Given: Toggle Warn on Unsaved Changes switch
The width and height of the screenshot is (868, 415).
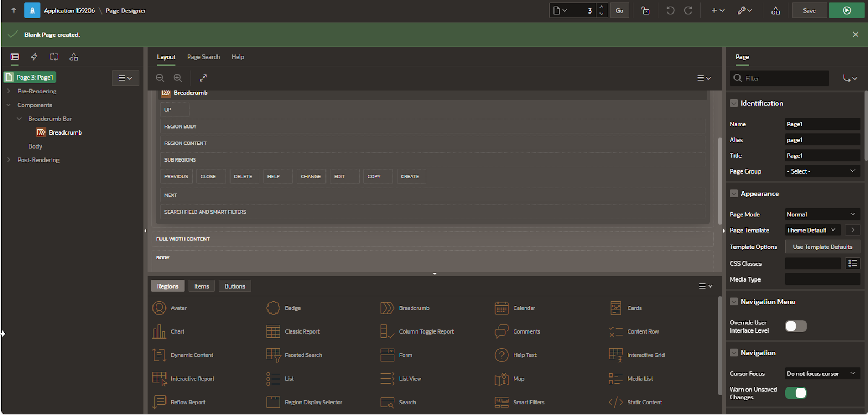Looking at the screenshot, I should (x=795, y=393).
